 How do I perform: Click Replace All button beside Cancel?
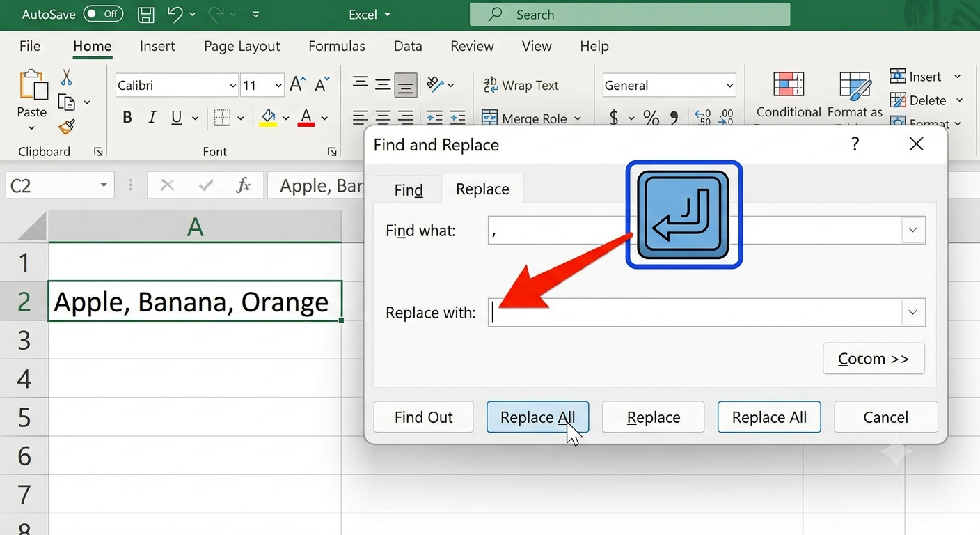[769, 417]
